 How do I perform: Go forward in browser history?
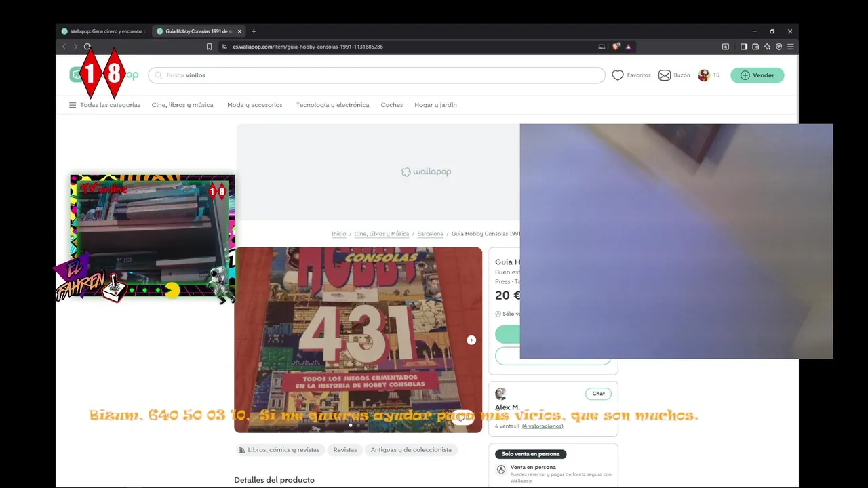(75, 47)
